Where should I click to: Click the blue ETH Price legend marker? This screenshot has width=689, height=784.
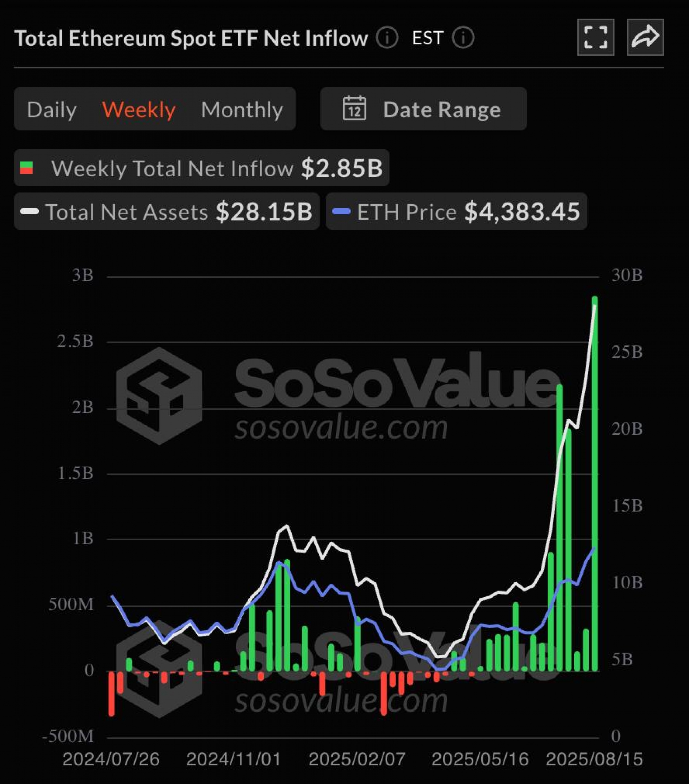pos(341,211)
